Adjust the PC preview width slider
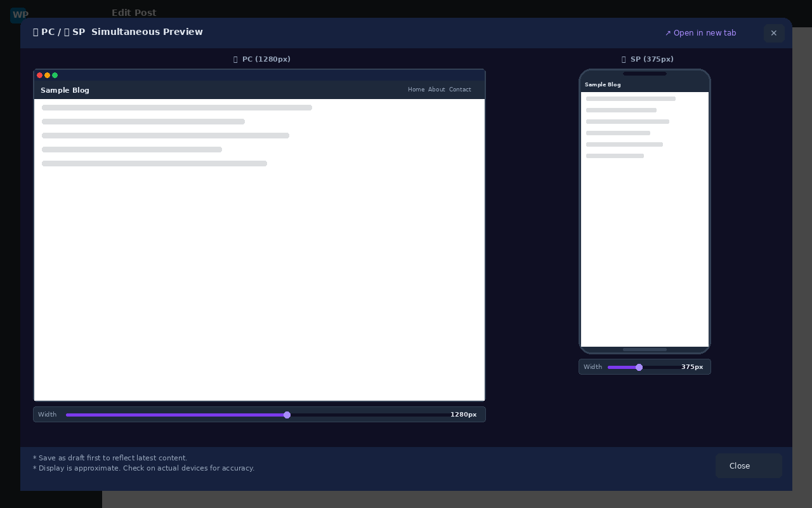This screenshot has width=812, height=508. pos(287,415)
